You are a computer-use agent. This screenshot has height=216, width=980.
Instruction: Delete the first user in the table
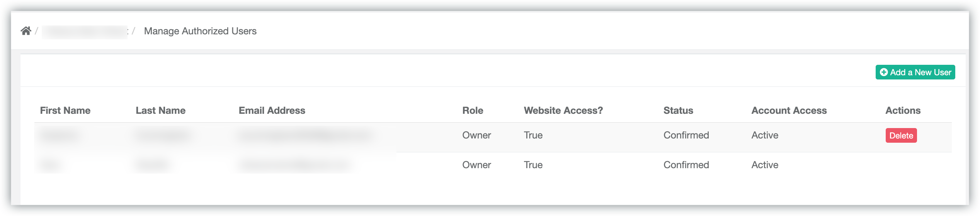pos(901,135)
